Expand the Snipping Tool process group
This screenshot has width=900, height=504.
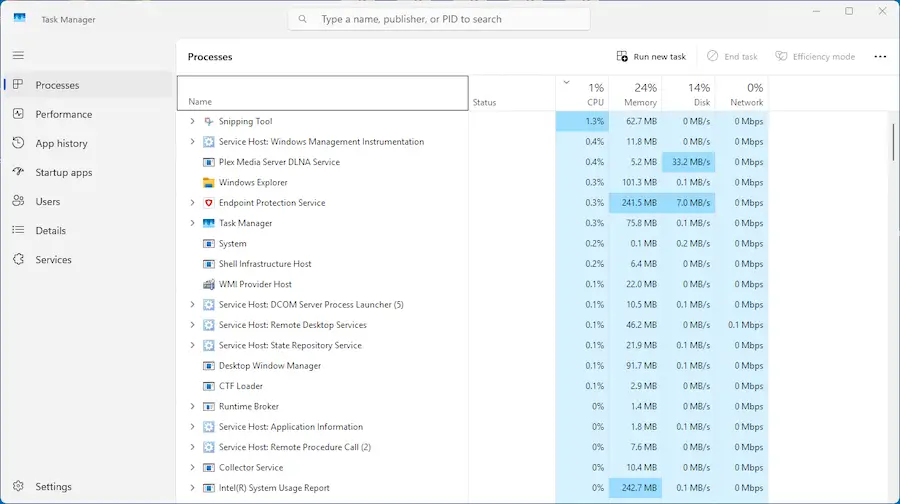click(192, 121)
